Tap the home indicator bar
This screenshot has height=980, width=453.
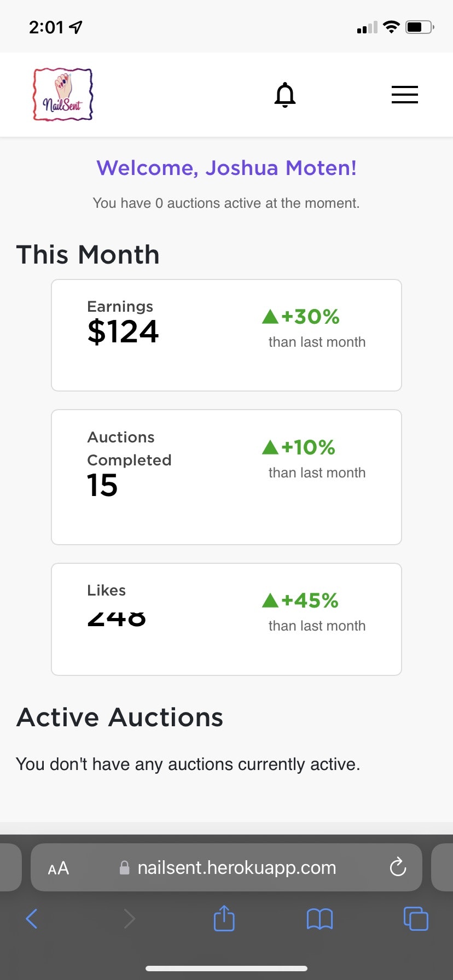[x=226, y=969]
